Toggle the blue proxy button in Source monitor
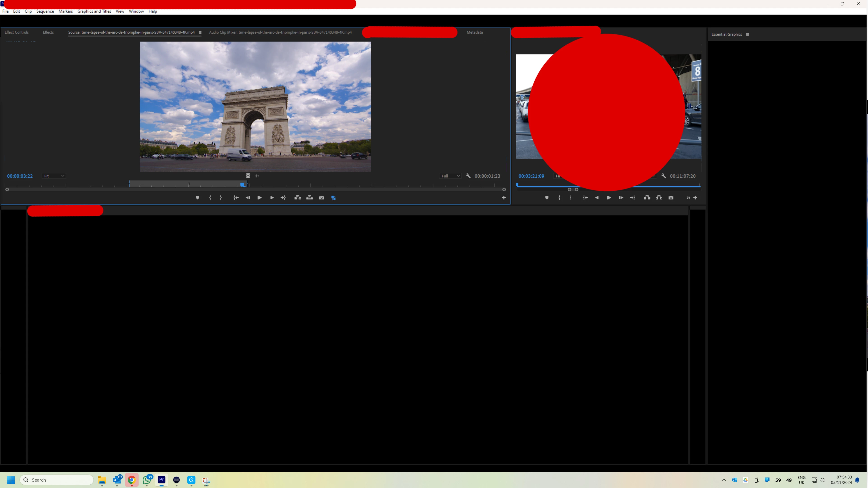Screen dimensions: 868x488 (x=333, y=198)
